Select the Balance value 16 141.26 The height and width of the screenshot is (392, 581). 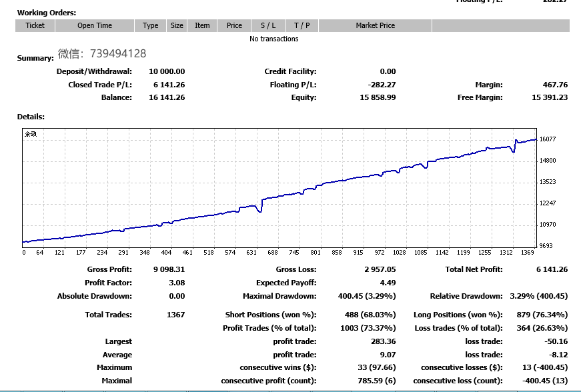(167, 97)
